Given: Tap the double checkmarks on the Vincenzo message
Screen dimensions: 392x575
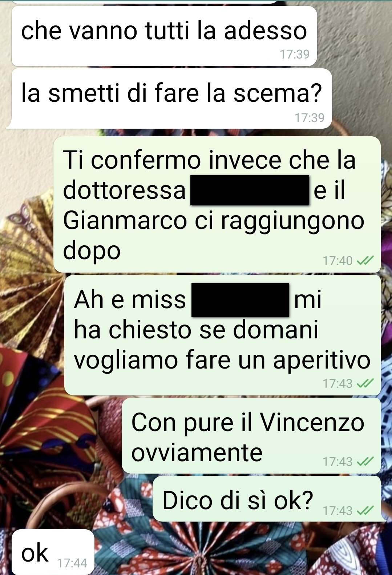Looking at the screenshot, I should [365, 462].
